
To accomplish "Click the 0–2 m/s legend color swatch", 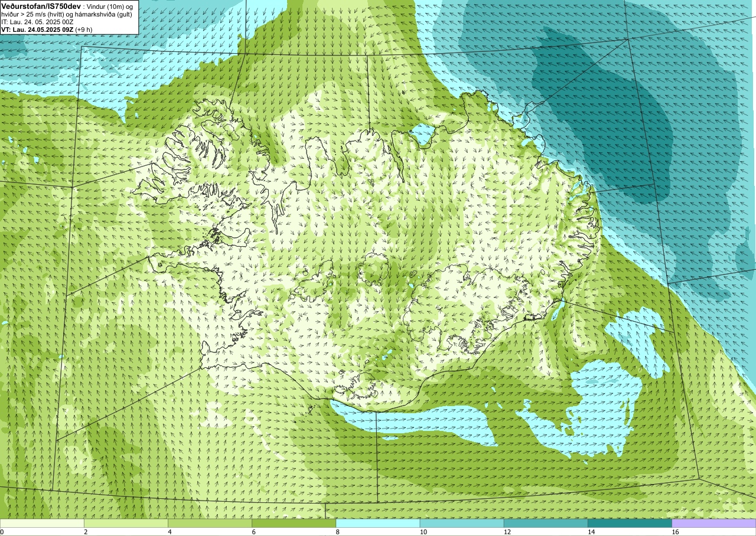I will [42, 523].
